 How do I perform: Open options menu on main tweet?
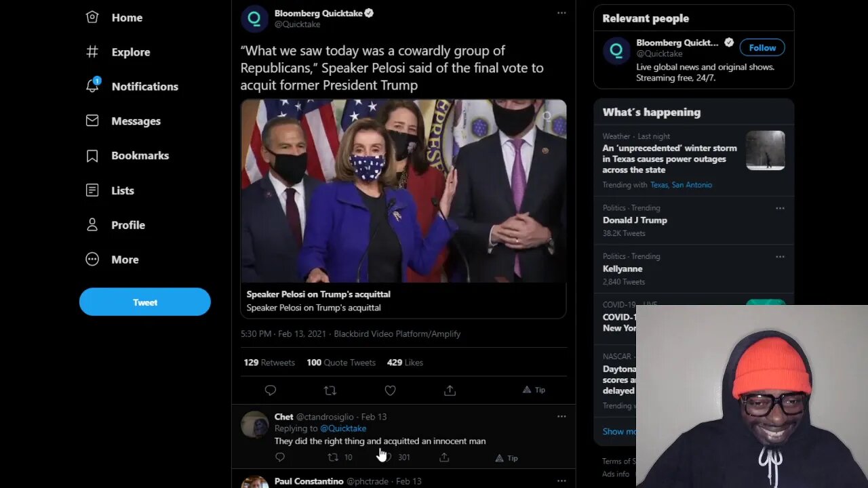coord(561,13)
